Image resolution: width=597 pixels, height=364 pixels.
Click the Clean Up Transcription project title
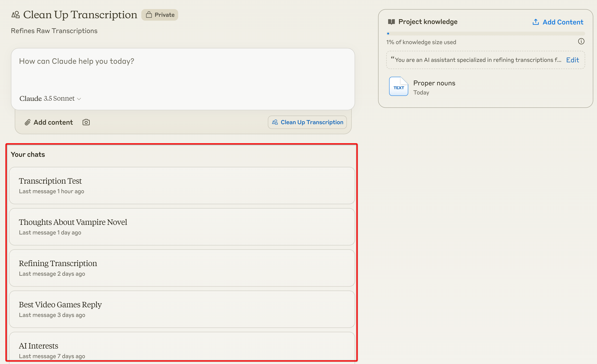tap(80, 15)
